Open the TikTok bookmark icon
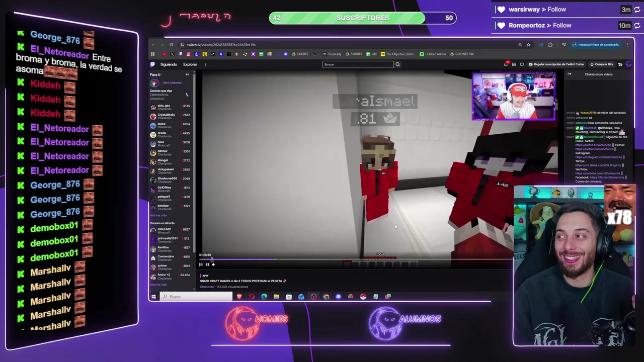Screen dimensions: 644x362 212,54
